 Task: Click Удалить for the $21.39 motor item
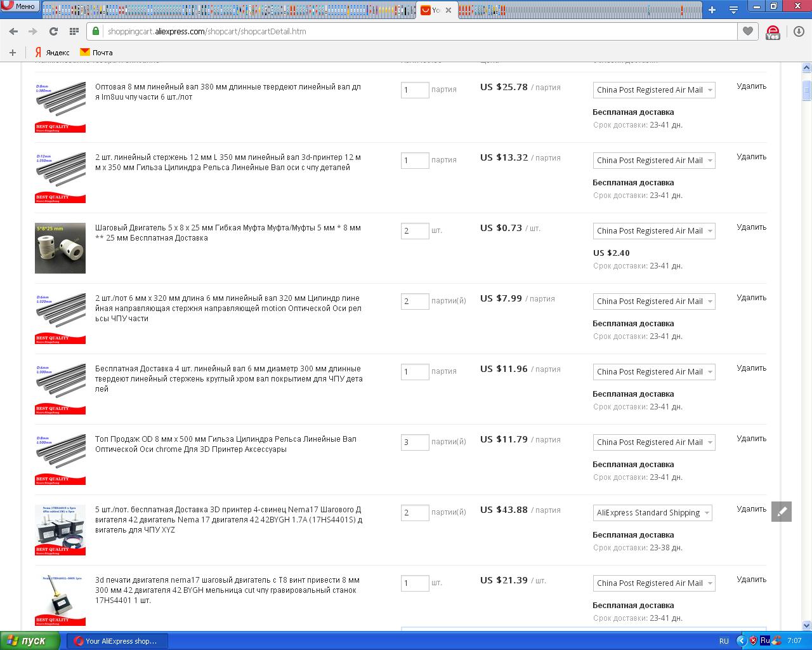752,580
